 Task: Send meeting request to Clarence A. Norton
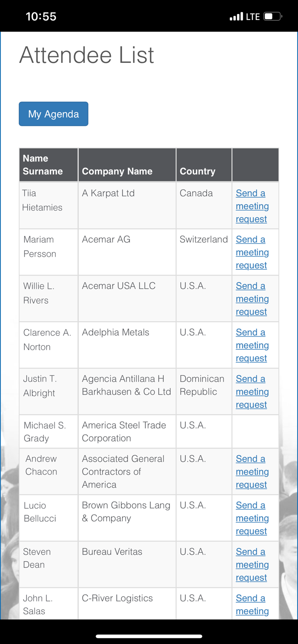click(x=252, y=345)
